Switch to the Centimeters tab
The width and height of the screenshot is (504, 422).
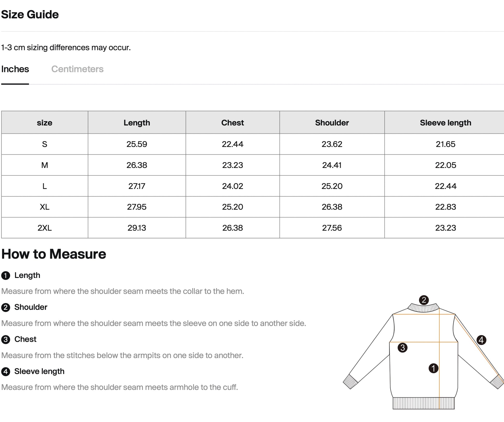click(x=77, y=69)
